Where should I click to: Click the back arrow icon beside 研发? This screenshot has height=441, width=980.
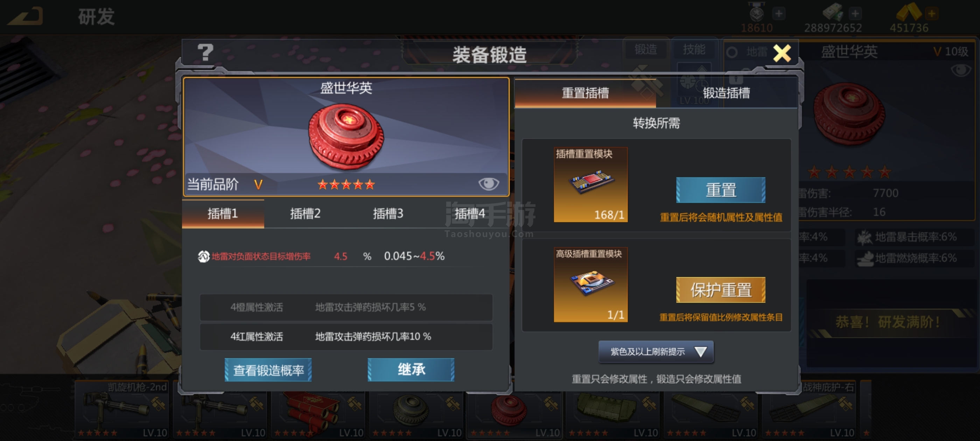point(26,16)
